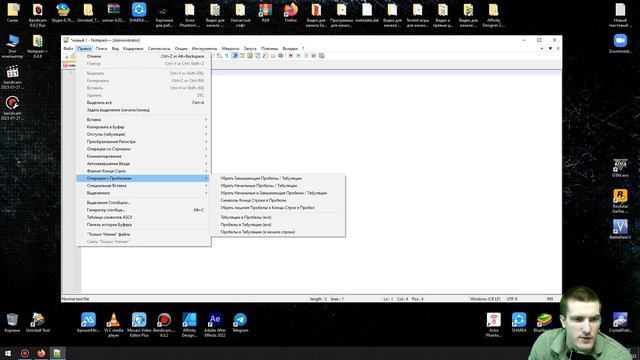Expand Копировать в Буфер submenu
The image size is (640, 360).
click(144, 127)
